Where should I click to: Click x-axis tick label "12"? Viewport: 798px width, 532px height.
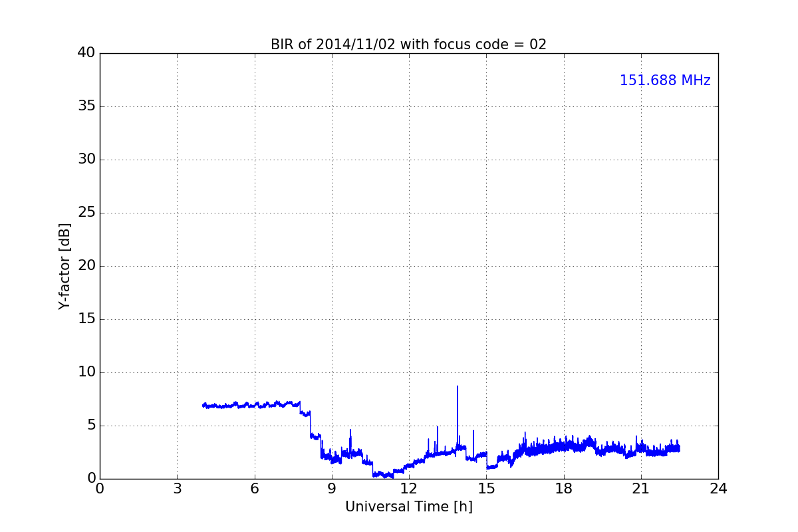tap(409, 488)
